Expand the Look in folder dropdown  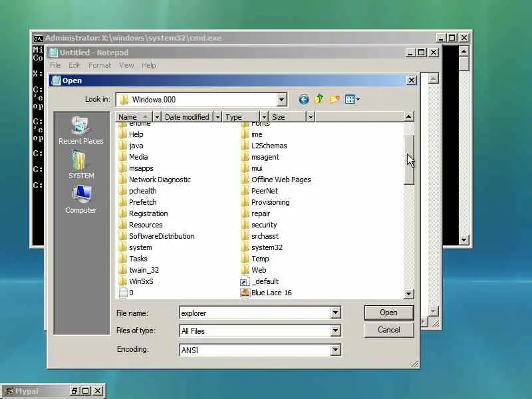[281, 100]
